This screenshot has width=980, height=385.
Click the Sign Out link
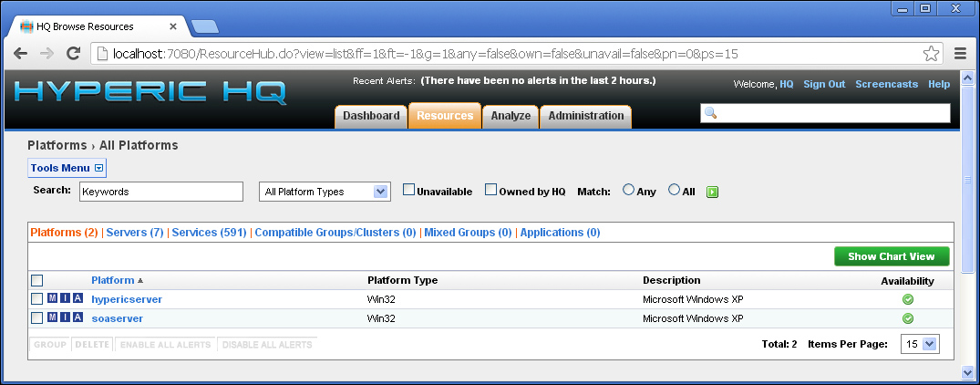(x=824, y=84)
